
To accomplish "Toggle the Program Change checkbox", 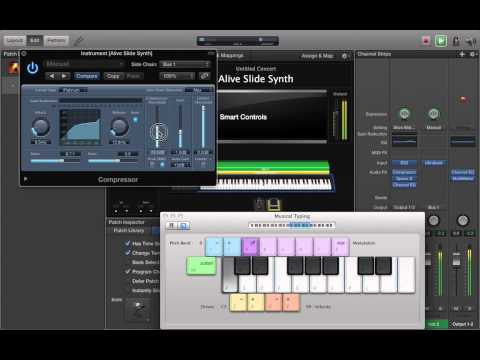I will coord(128,272).
